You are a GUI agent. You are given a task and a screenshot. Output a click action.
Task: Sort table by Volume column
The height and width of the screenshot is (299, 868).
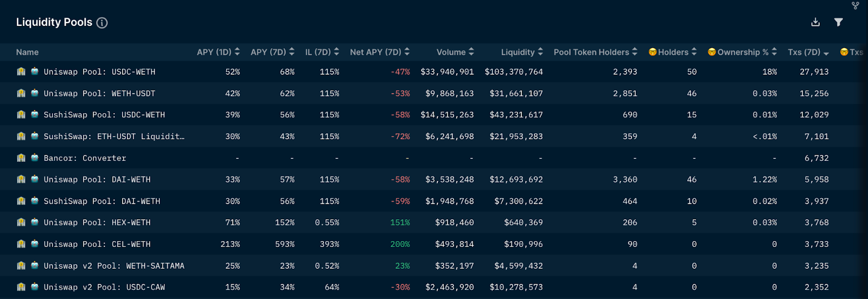455,52
